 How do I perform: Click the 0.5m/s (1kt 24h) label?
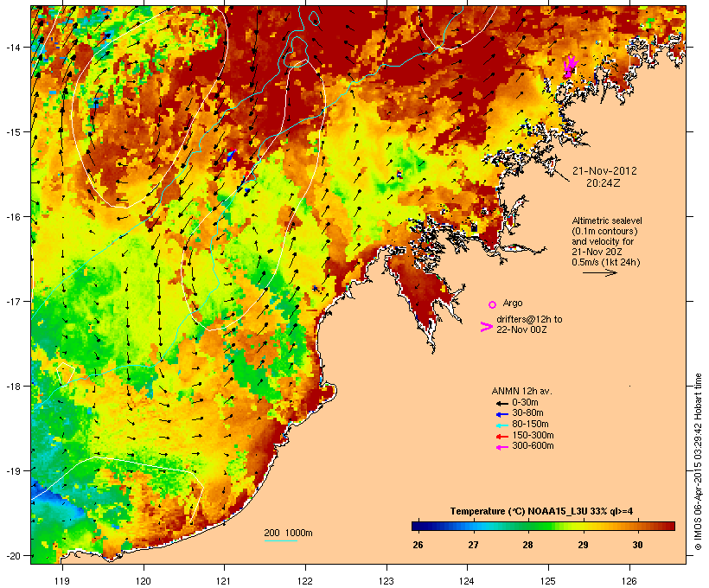(606, 262)
